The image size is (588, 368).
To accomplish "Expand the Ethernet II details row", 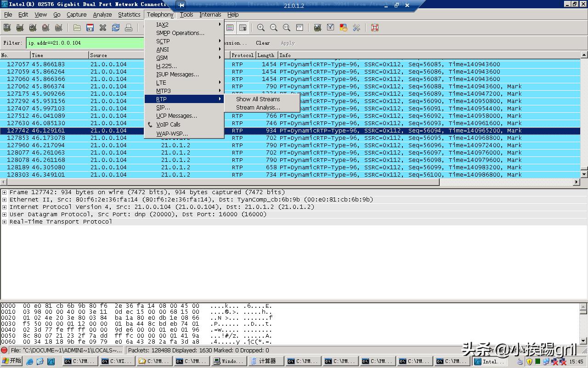I will click(x=5, y=200).
